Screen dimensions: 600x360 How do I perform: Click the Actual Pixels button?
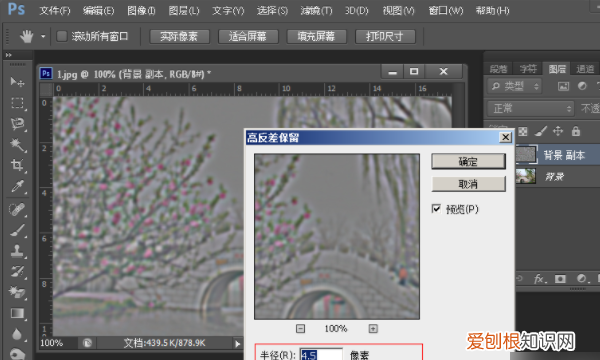pyautogui.click(x=179, y=37)
